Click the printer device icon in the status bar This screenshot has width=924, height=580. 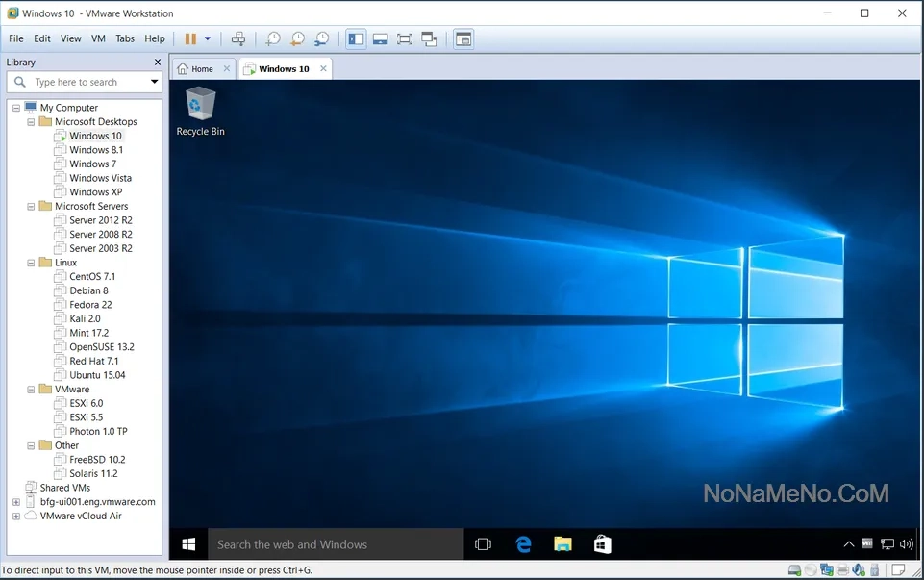click(x=843, y=570)
